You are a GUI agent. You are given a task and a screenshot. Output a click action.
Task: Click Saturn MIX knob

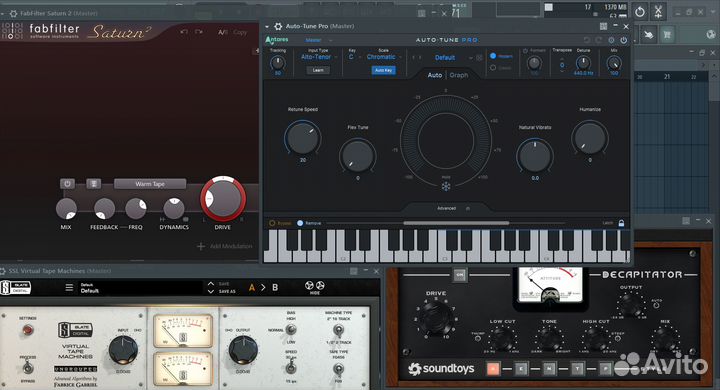tap(66, 209)
